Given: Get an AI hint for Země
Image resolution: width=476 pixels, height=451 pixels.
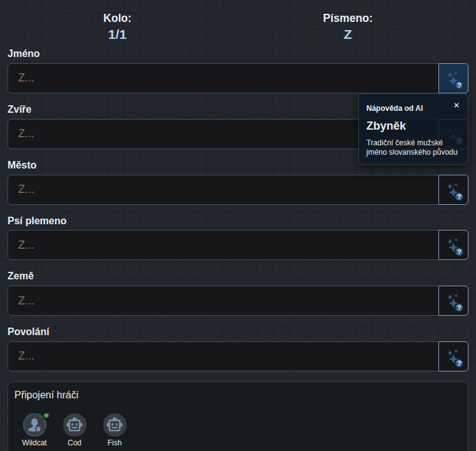Looking at the screenshot, I should click(453, 301).
